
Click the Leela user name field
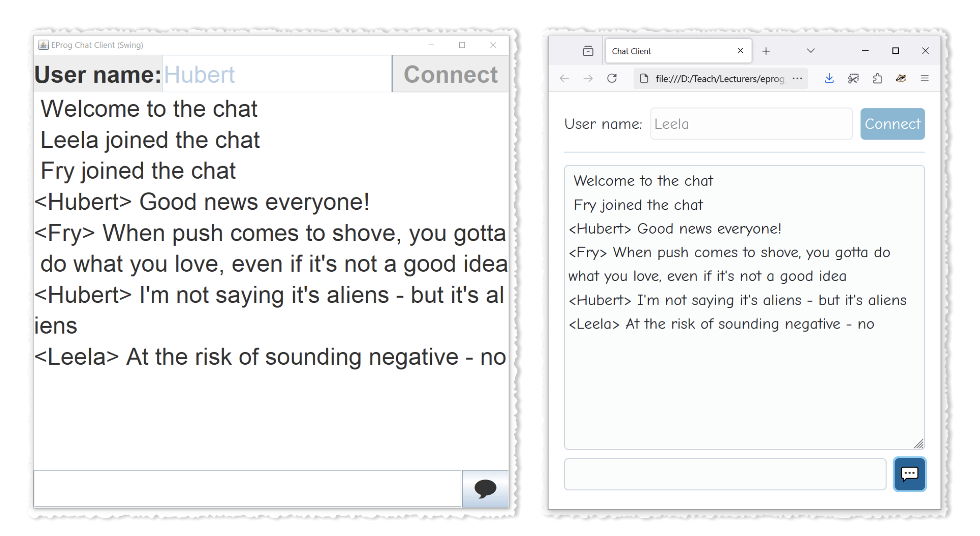click(751, 124)
